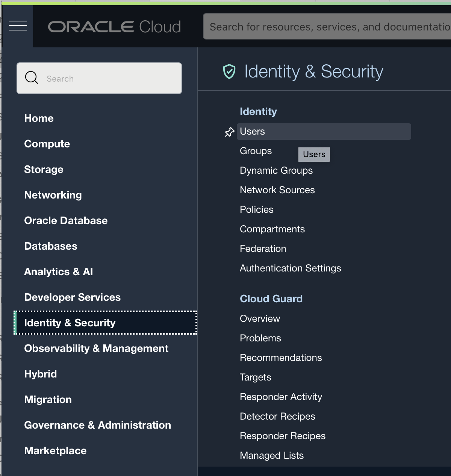Click the Identity section heading
Image resolution: width=451 pixels, height=476 pixels.
coord(258,111)
